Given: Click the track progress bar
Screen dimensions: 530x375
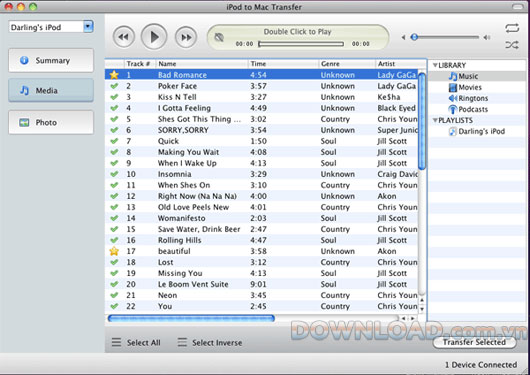Looking at the screenshot, I should [x=301, y=44].
